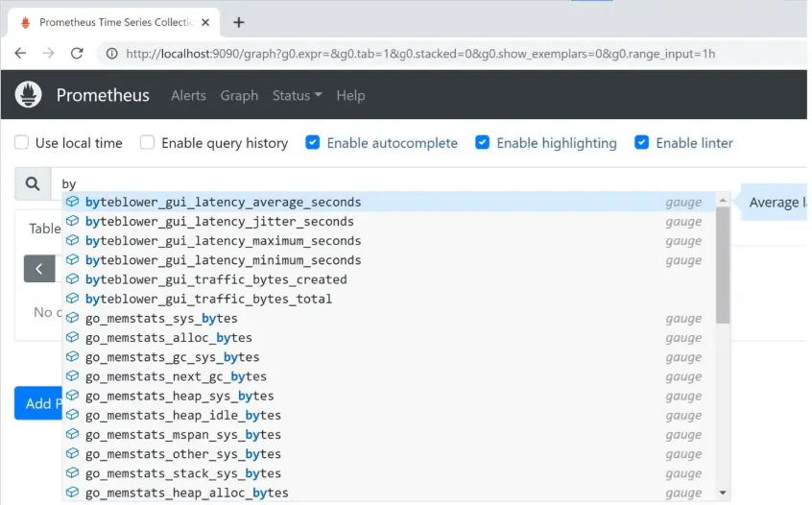Disable the Enable autocomplete checkbox
This screenshot has height=505, width=812.
click(x=313, y=142)
